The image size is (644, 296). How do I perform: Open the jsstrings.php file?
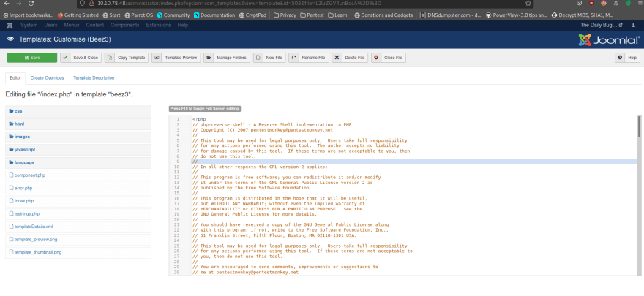click(78, 214)
